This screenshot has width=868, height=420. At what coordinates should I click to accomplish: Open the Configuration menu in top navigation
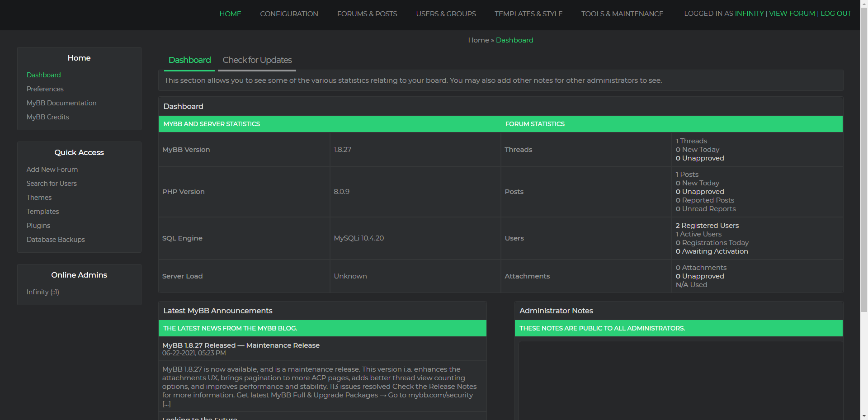289,14
